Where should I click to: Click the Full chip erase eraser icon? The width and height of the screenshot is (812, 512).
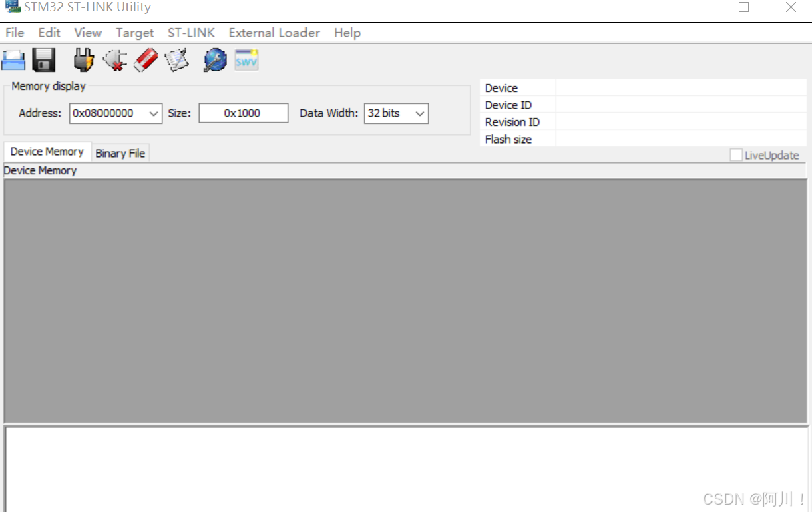tap(146, 61)
